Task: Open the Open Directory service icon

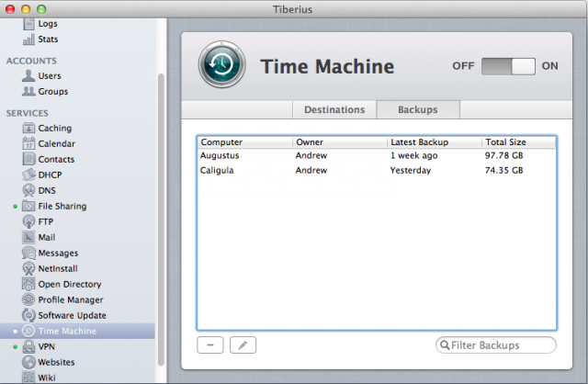Action: tap(28, 284)
